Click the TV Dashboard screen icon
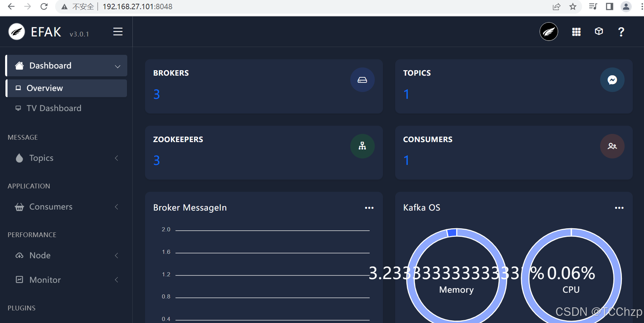Viewport: 644px width, 323px height. tap(18, 108)
